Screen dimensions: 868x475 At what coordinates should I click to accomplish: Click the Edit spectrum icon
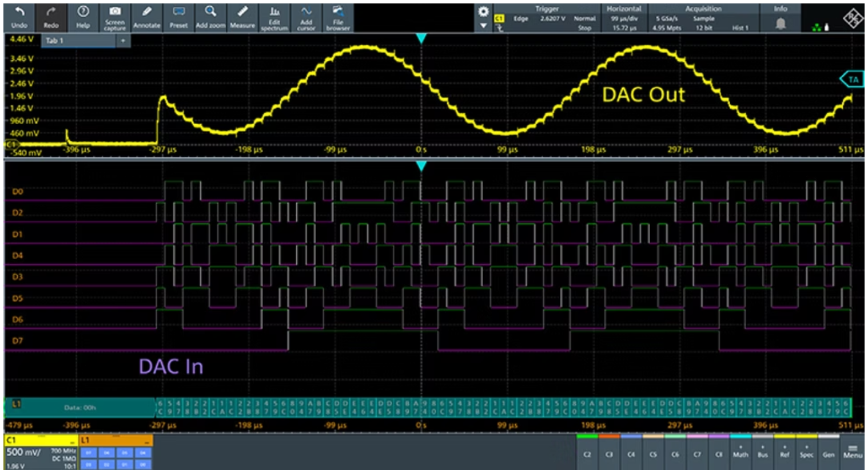pos(274,17)
